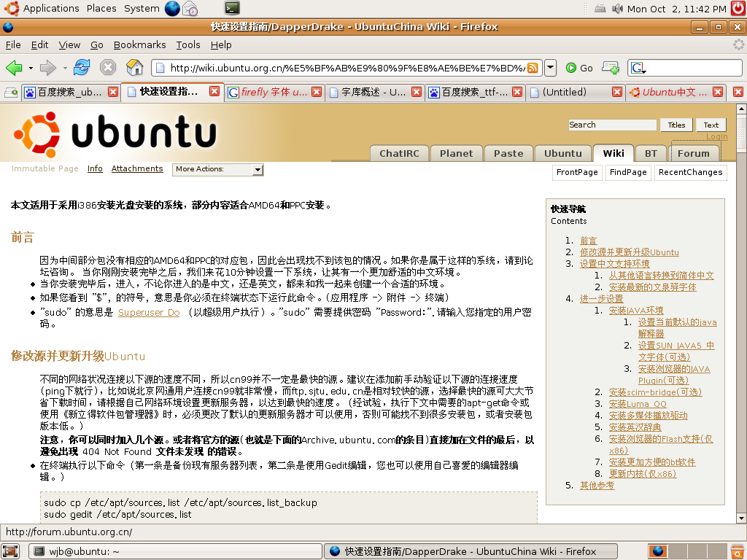The width and height of the screenshot is (747, 560).
Task: Open the More Actions dropdown
Action: pos(217,169)
